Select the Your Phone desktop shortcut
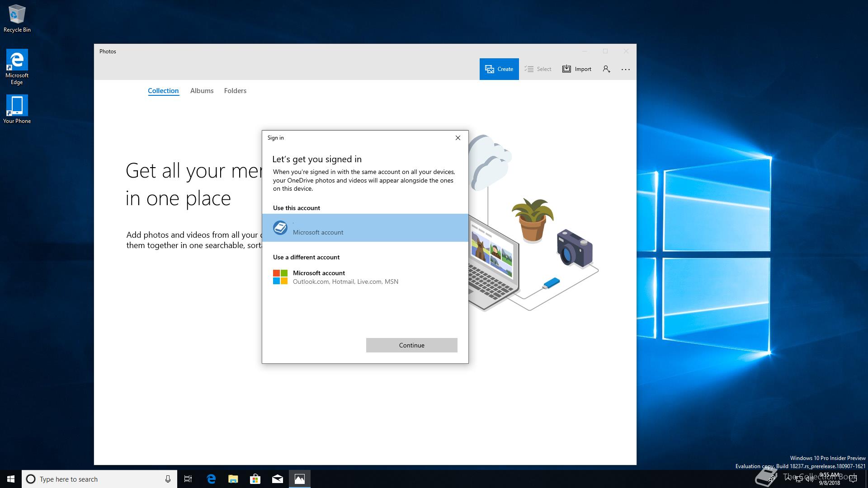Image resolution: width=868 pixels, height=488 pixels. pyautogui.click(x=17, y=109)
